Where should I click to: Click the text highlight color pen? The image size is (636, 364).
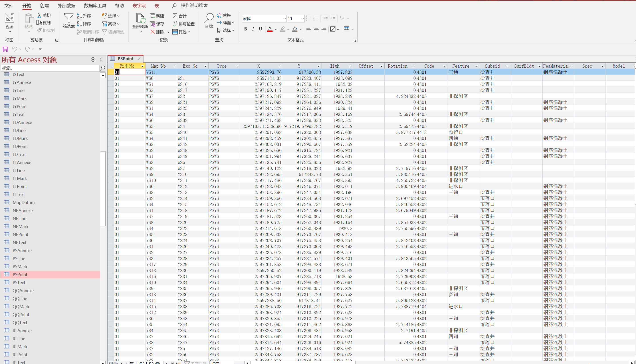coord(282,29)
